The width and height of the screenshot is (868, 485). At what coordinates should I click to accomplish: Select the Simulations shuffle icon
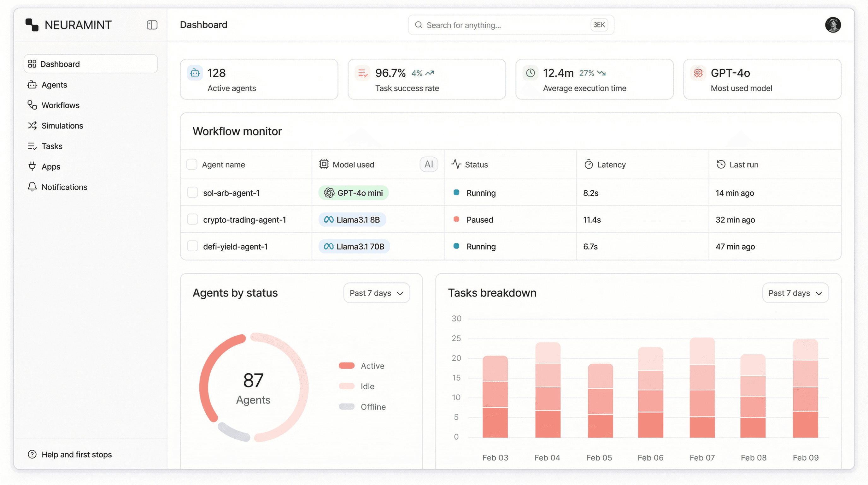tap(32, 125)
